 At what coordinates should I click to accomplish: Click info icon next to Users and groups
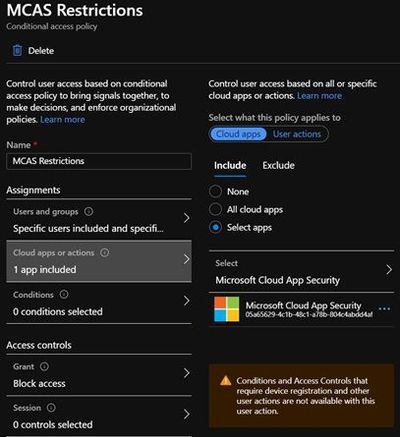(89, 211)
